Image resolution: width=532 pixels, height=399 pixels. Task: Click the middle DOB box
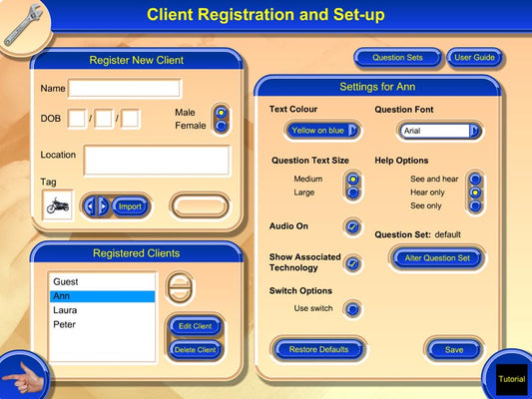104,119
